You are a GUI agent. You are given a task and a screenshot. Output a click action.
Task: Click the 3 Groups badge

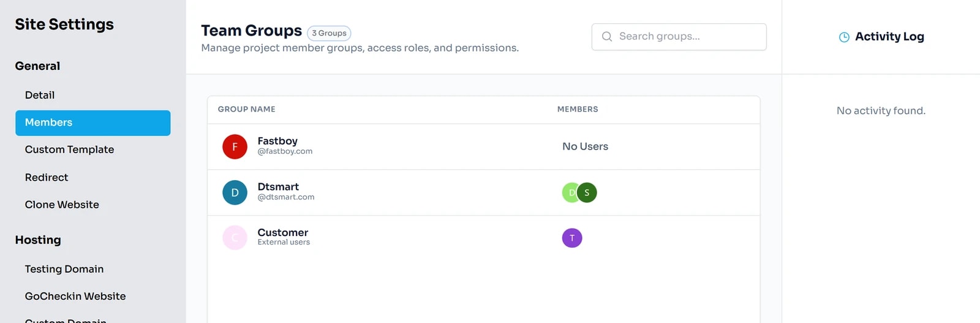tap(329, 33)
